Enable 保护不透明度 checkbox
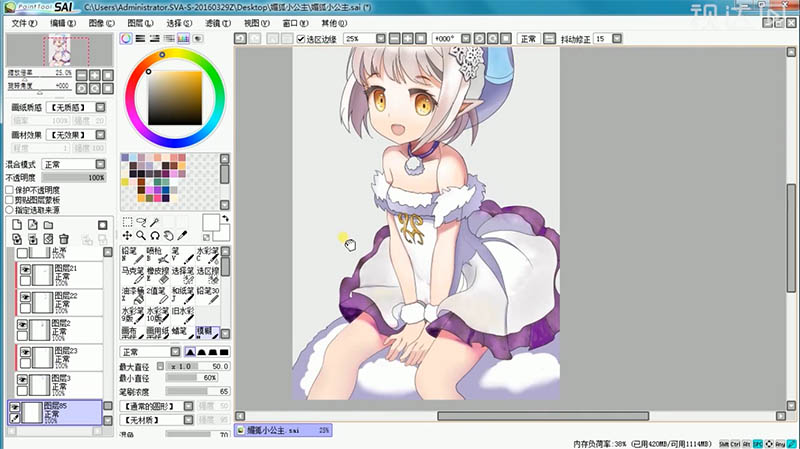Viewport: 800px width, 449px height. (9, 190)
